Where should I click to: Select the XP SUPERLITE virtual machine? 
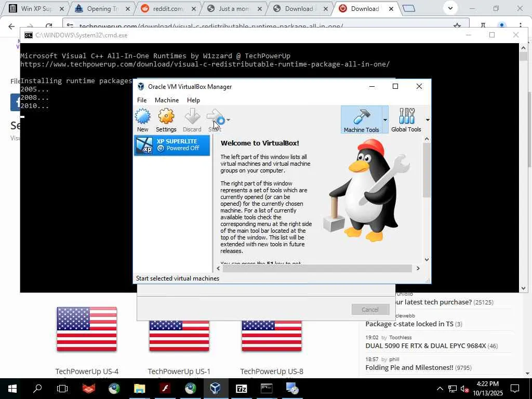tap(172, 145)
